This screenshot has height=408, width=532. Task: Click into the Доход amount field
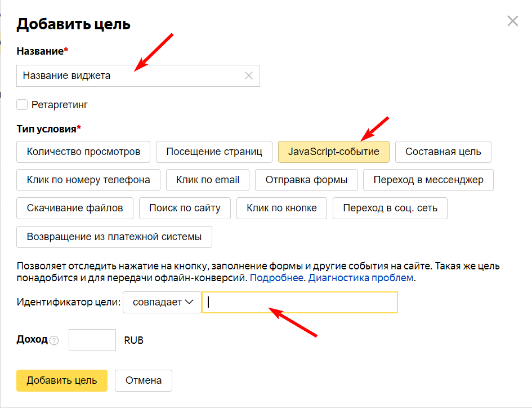(x=92, y=340)
